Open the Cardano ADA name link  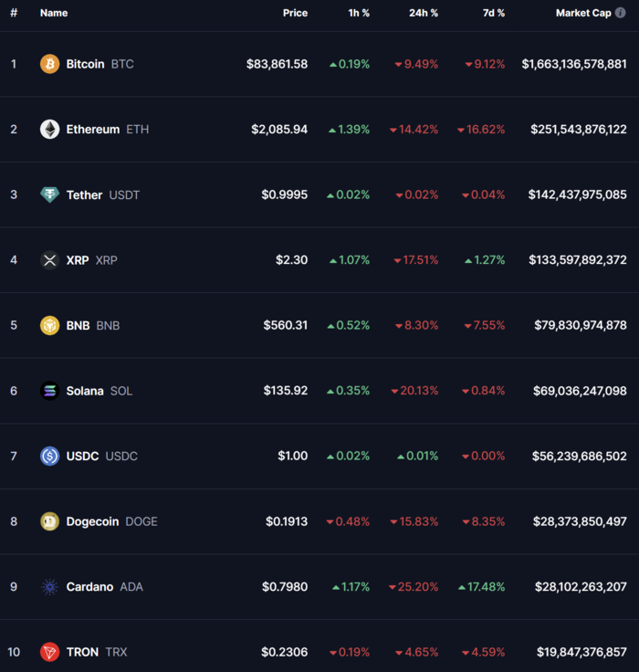tap(105, 587)
